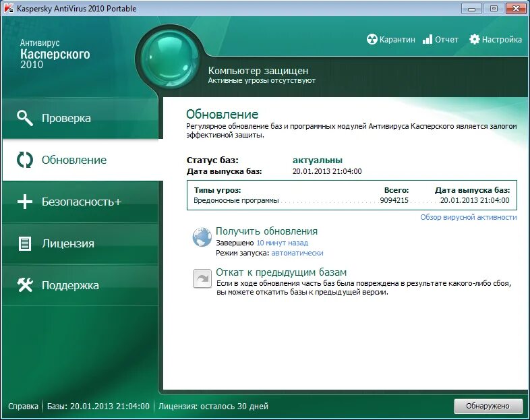Click the total count 9094215

(x=394, y=200)
